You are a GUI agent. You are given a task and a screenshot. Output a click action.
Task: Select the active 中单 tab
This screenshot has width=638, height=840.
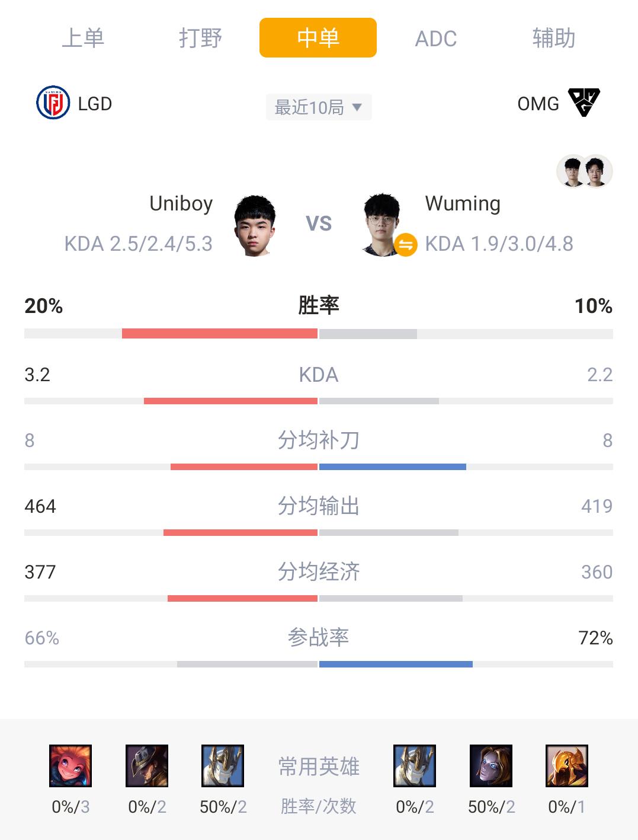click(x=318, y=38)
